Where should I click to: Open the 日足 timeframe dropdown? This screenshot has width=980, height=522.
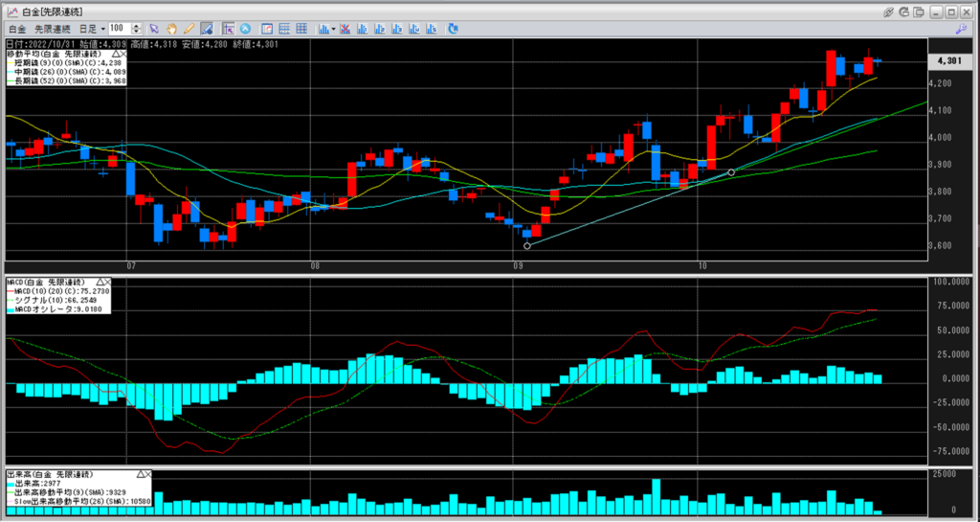(102, 30)
